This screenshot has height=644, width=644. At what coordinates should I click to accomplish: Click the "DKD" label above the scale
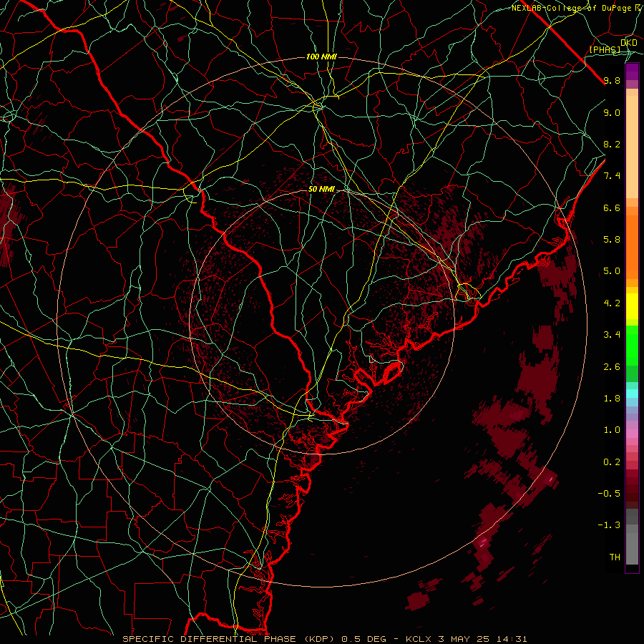click(628, 42)
